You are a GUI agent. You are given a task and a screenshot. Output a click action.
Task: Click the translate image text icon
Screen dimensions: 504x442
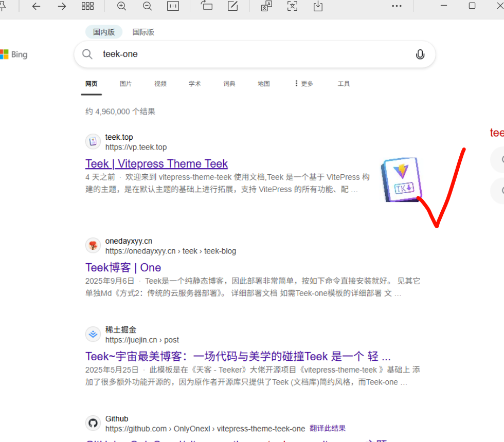point(266,6)
